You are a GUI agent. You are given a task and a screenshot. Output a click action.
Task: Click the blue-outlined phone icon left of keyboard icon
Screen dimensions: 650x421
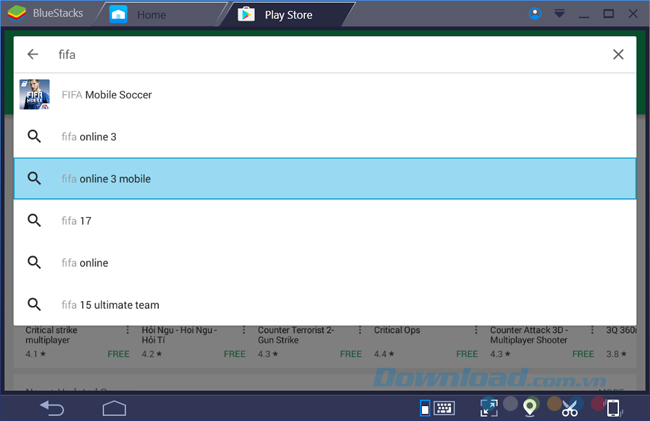425,408
